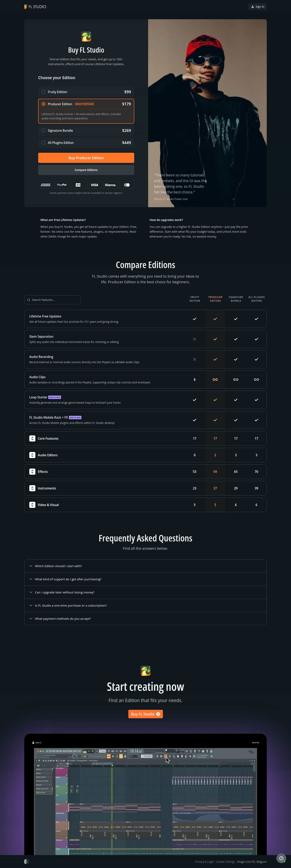
Task: Expand the Instruments comparison row
Action: (x=32, y=488)
